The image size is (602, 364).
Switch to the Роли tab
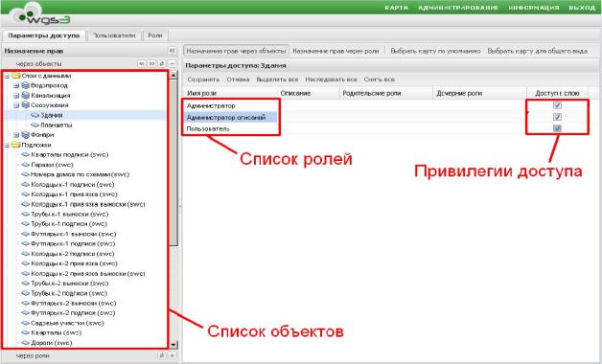pyautogui.click(x=155, y=35)
